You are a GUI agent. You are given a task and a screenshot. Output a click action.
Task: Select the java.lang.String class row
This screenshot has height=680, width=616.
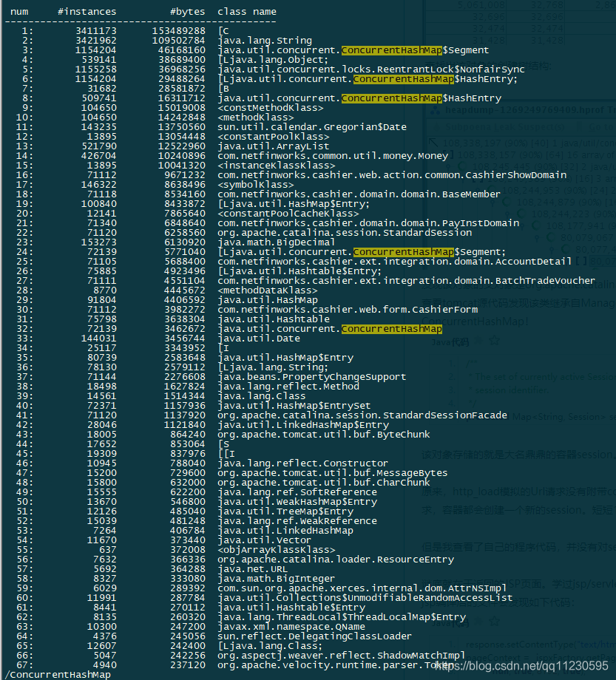coord(265,41)
